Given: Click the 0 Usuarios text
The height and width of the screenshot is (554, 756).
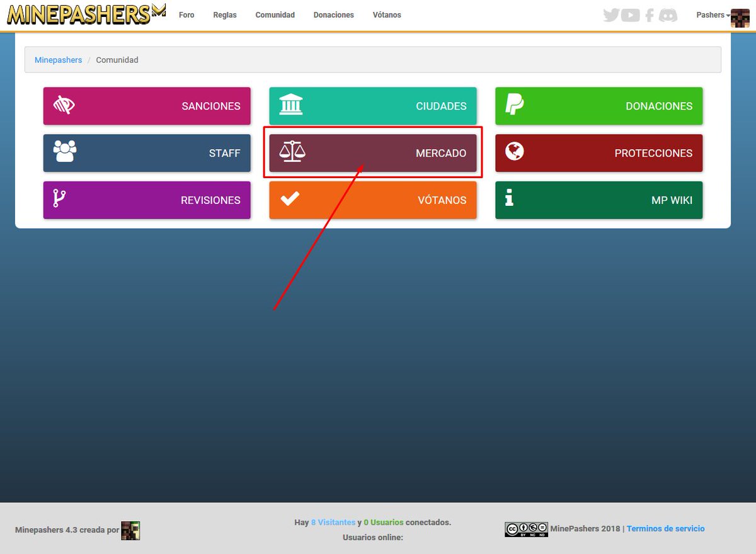Looking at the screenshot, I should (x=384, y=523).
